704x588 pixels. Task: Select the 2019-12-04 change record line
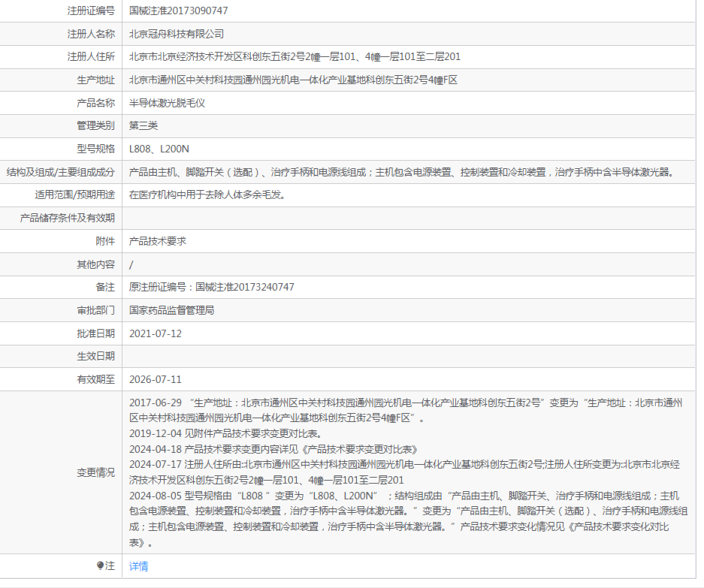pyautogui.click(x=225, y=433)
